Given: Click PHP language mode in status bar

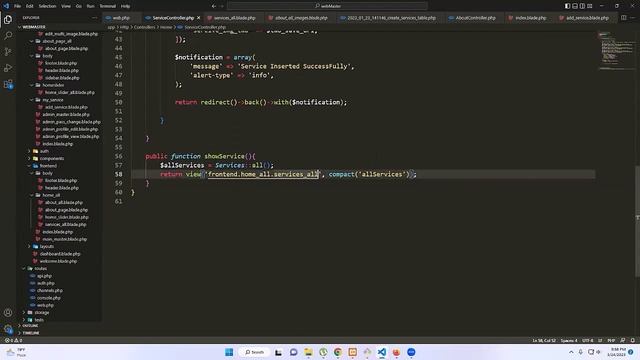Looking at the screenshot, I should (x=611, y=340).
